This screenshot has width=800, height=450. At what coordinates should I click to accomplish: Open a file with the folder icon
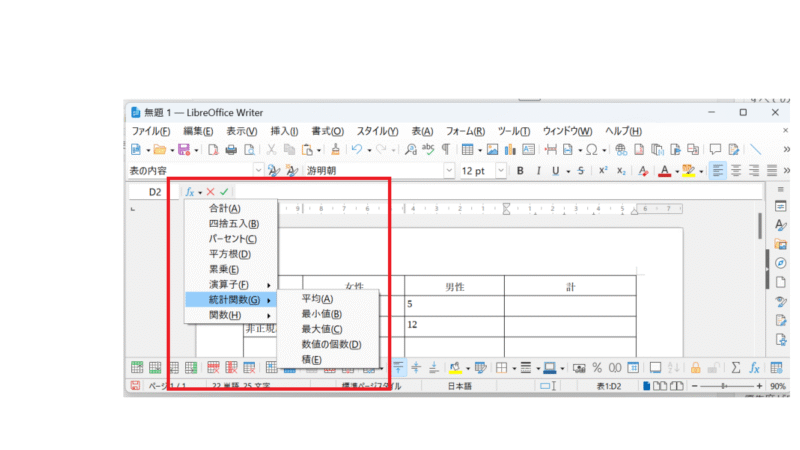click(x=159, y=149)
